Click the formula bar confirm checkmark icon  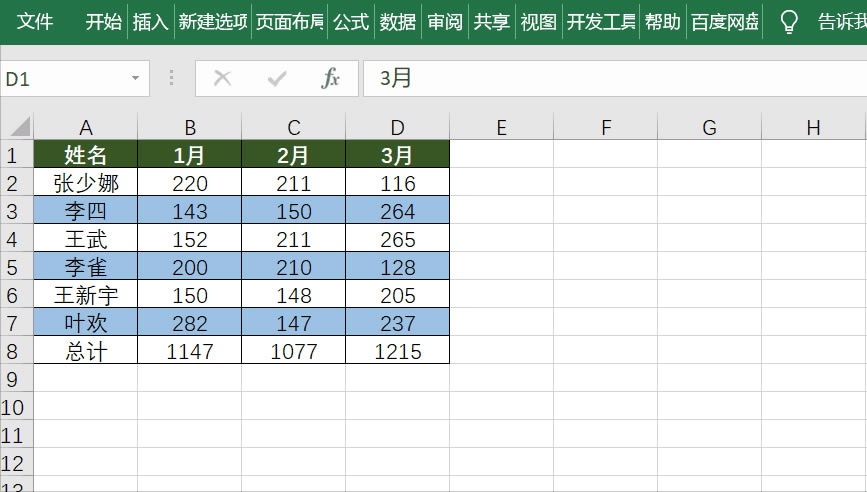pos(276,79)
